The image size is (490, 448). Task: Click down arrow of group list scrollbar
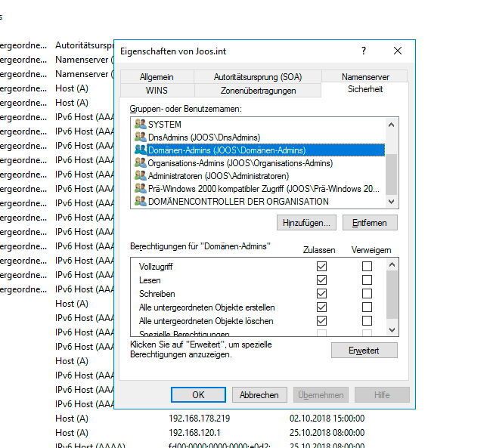391,202
